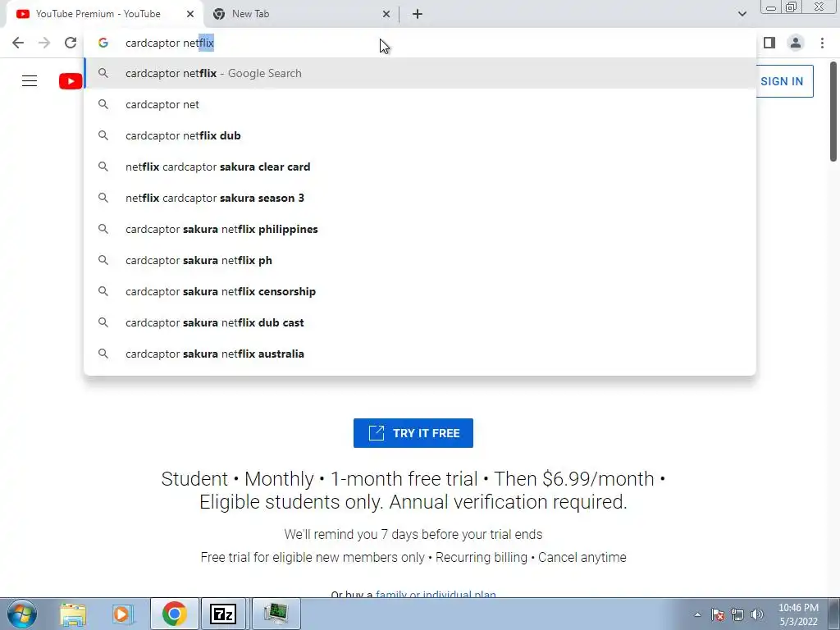Show hidden tray icons arrow
This screenshot has height=630, width=840.
click(x=697, y=614)
